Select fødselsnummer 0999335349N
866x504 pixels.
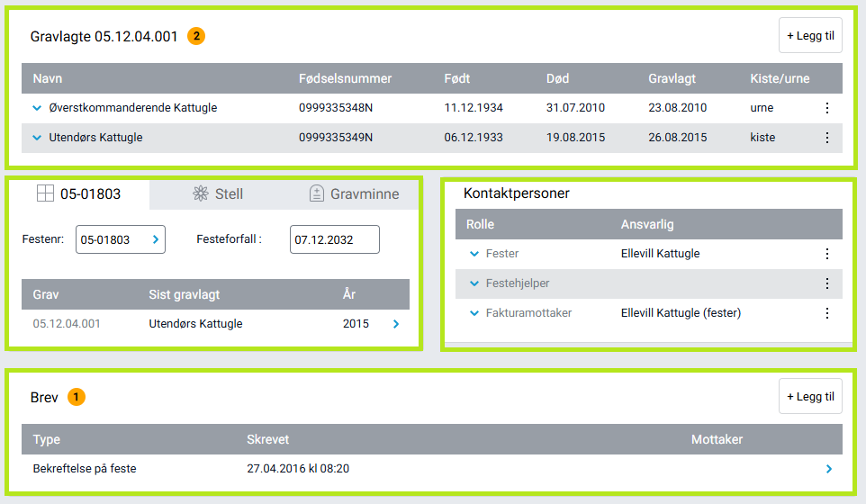[336, 138]
